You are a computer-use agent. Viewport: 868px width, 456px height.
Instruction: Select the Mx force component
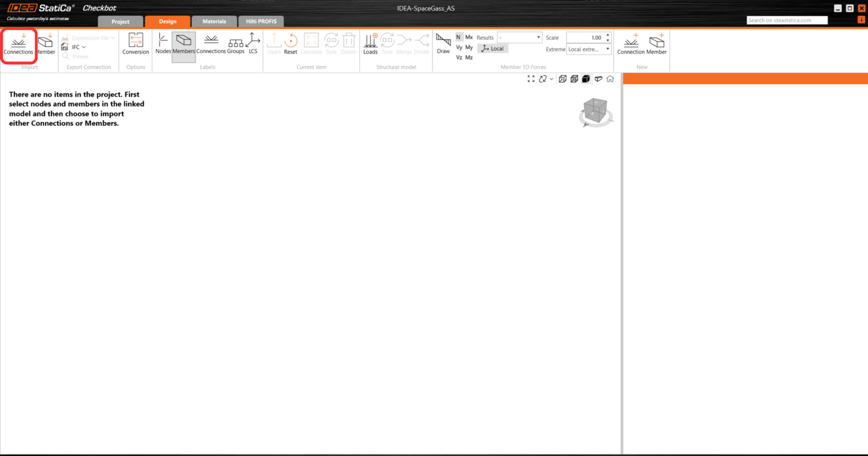click(x=469, y=37)
